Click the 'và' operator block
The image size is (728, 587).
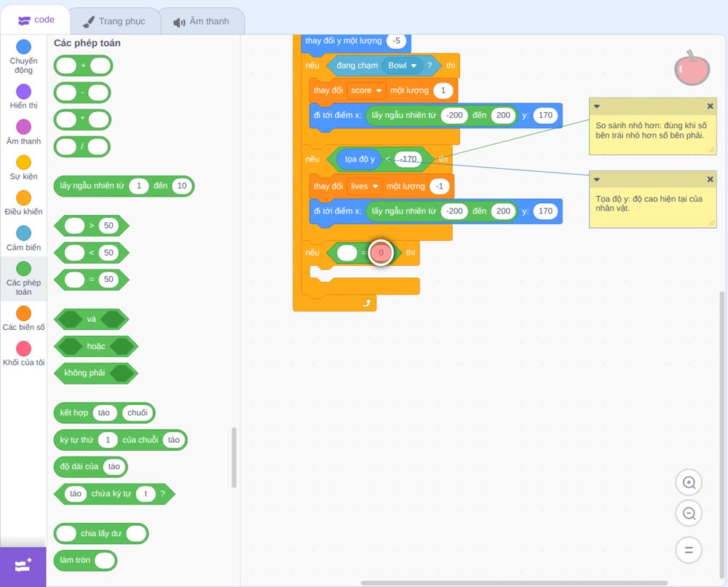point(92,320)
